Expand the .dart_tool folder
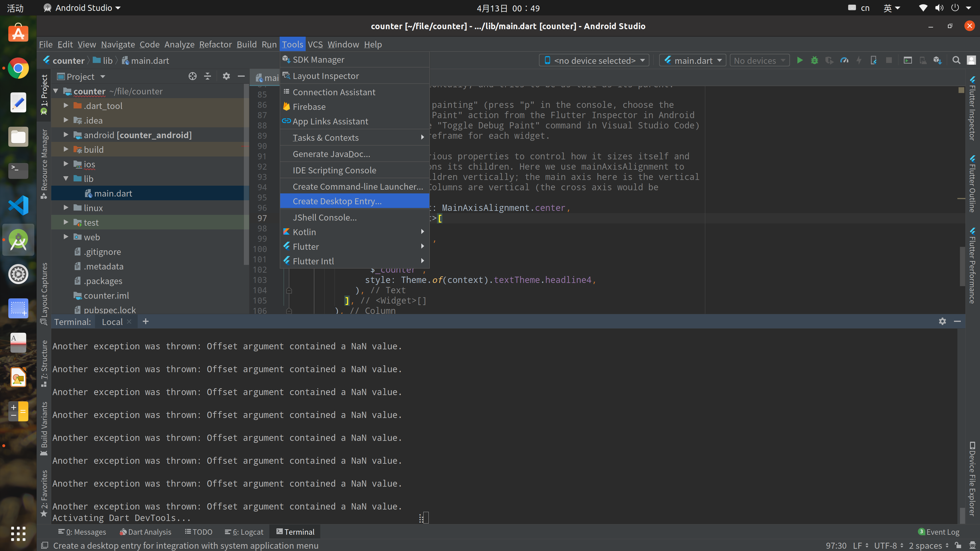Screen dimensions: 980x551 [66, 106]
